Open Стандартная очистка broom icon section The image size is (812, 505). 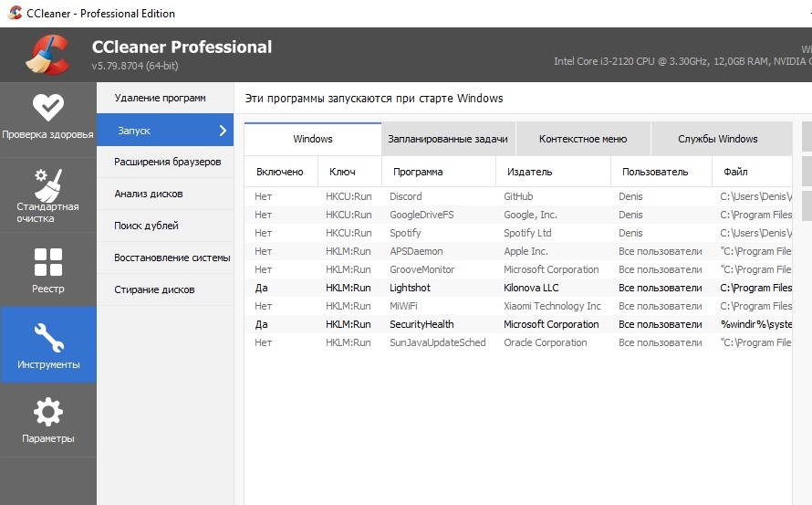point(47,195)
